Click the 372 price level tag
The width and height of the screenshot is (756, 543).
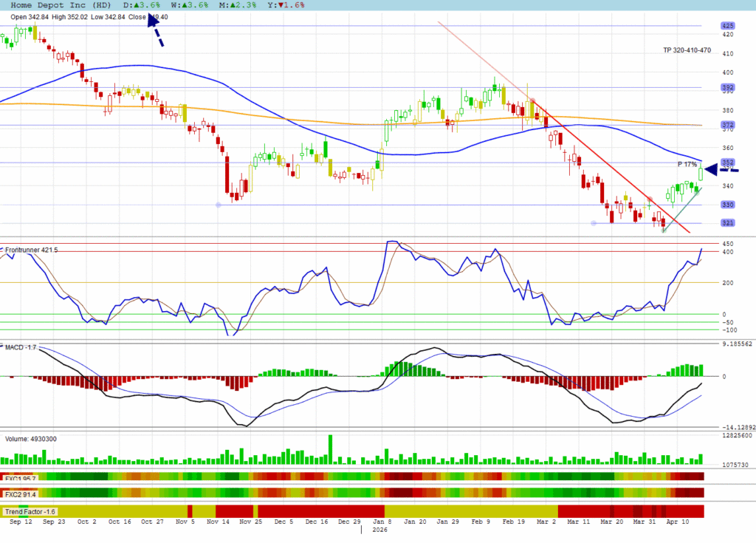pos(728,125)
